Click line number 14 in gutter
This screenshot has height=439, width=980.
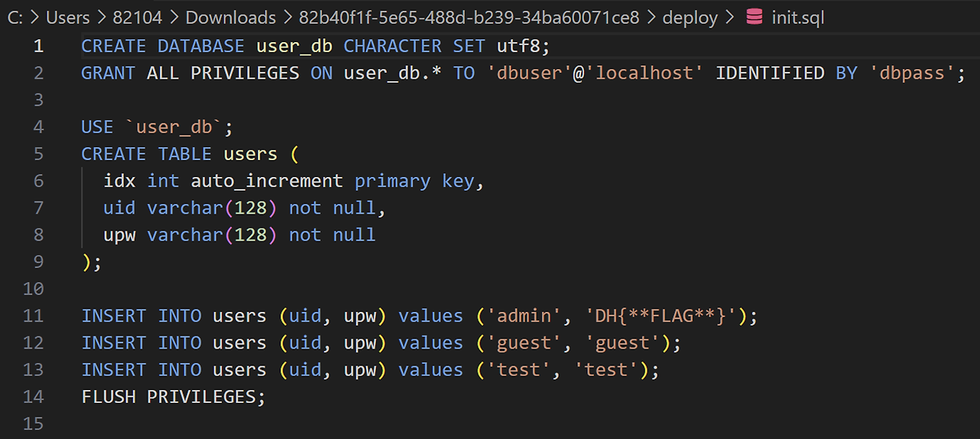click(x=34, y=397)
